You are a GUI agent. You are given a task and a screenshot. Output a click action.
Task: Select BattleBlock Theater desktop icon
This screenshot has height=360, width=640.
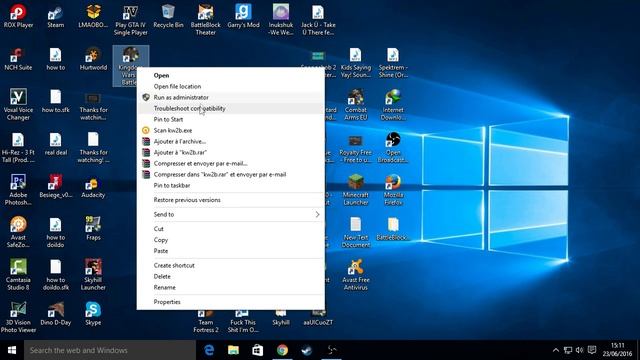pyautogui.click(x=205, y=20)
